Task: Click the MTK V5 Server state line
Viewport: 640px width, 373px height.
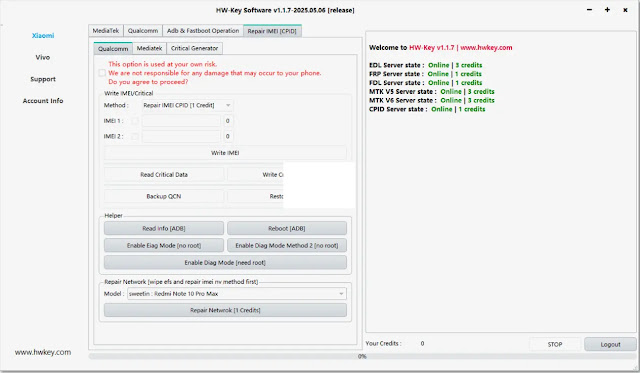Action: [x=431, y=92]
